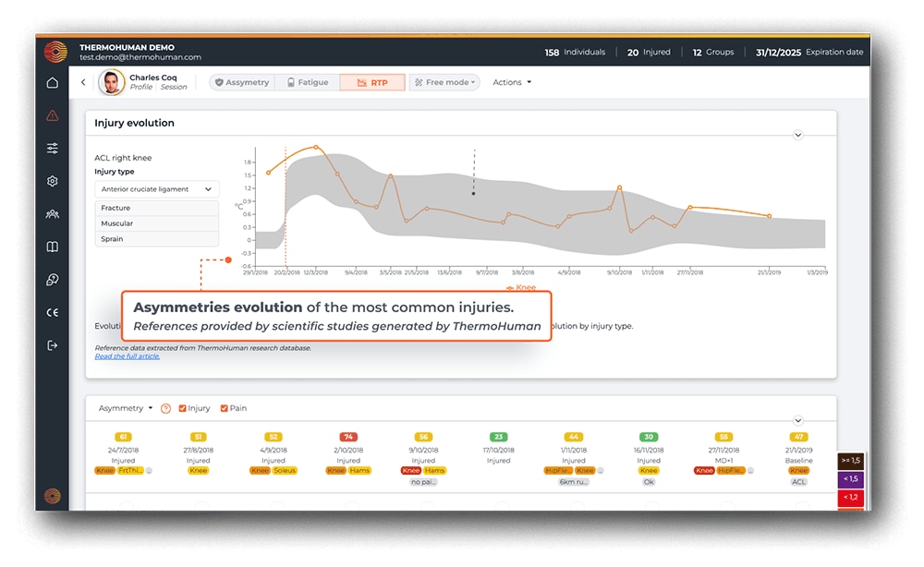Open the alert triangle icon in the sidebar
The height and width of the screenshot is (567, 924).
pyautogui.click(x=53, y=115)
